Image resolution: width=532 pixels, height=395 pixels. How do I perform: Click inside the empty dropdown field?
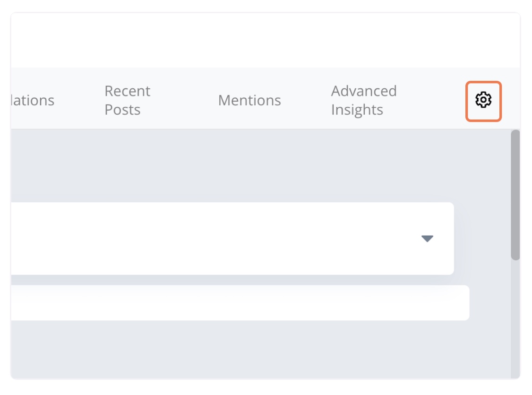click(232, 239)
